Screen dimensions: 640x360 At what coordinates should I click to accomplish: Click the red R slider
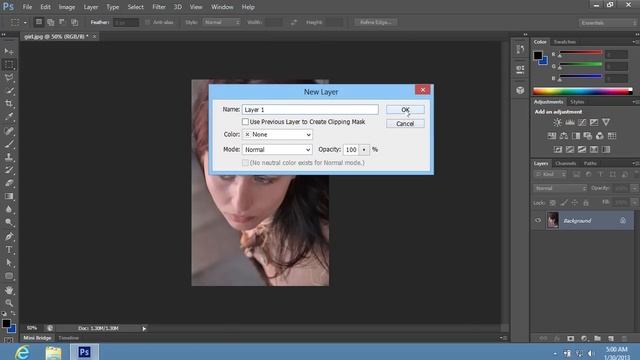coord(580,53)
